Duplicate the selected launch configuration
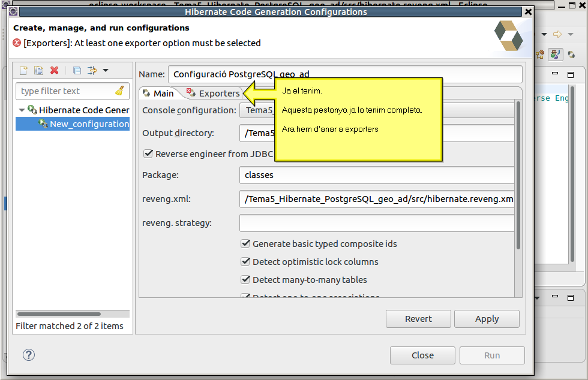588x380 pixels. pyautogui.click(x=38, y=70)
